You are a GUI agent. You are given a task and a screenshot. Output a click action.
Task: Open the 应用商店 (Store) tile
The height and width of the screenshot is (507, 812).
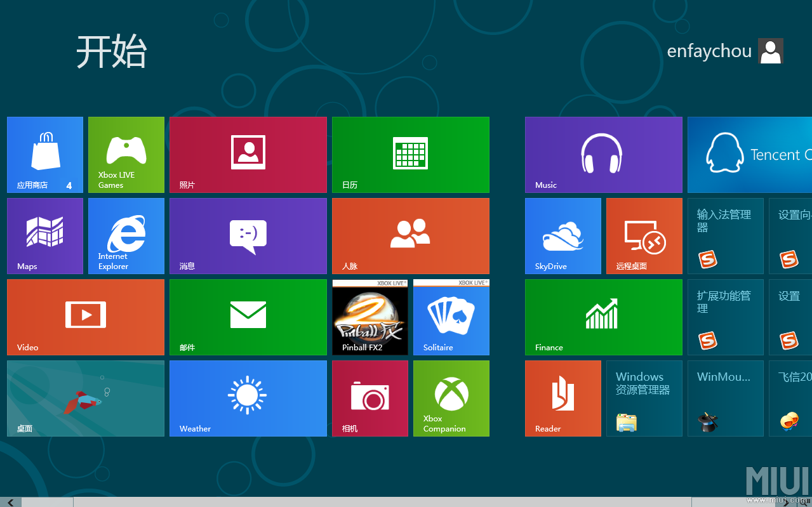click(44, 154)
